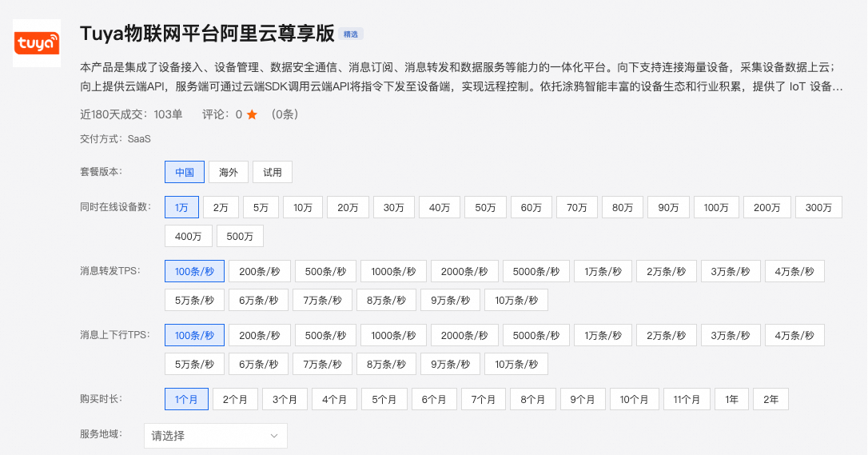Select 5000条/秒 for 消息转发TPS
The width and height of the screenshot is (868, 455).
(x=536, y=271)
